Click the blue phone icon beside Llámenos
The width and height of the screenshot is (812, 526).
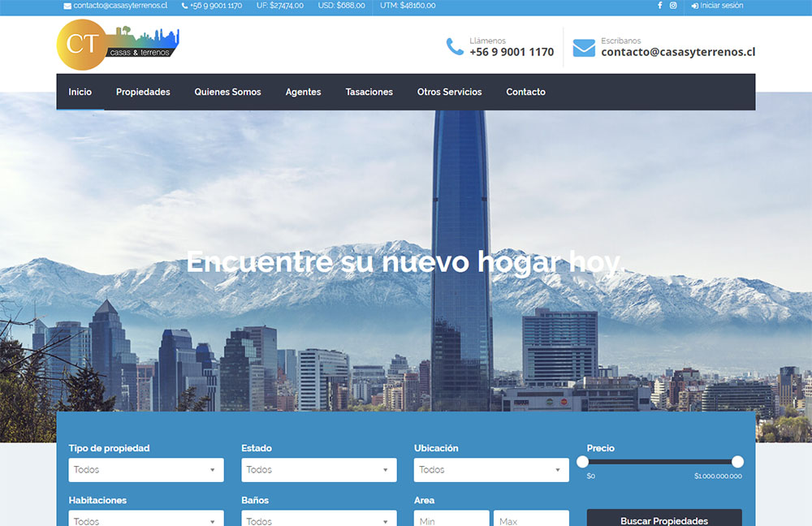click(x=455, y=47)
